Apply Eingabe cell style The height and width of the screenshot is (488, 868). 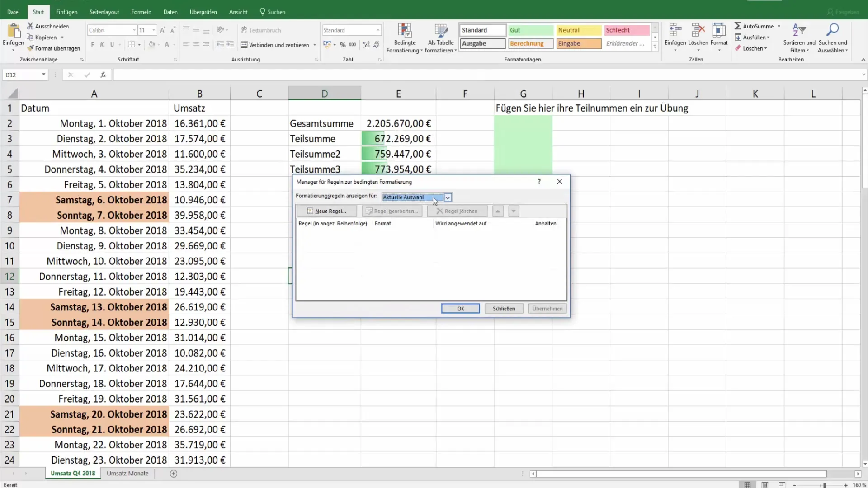pos(579,44)
